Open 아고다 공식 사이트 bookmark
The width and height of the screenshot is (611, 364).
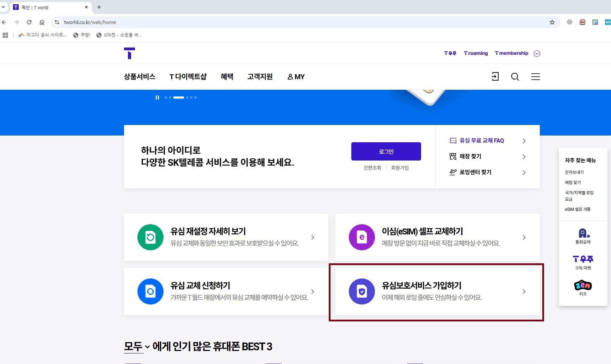click(x=42, y=35)
